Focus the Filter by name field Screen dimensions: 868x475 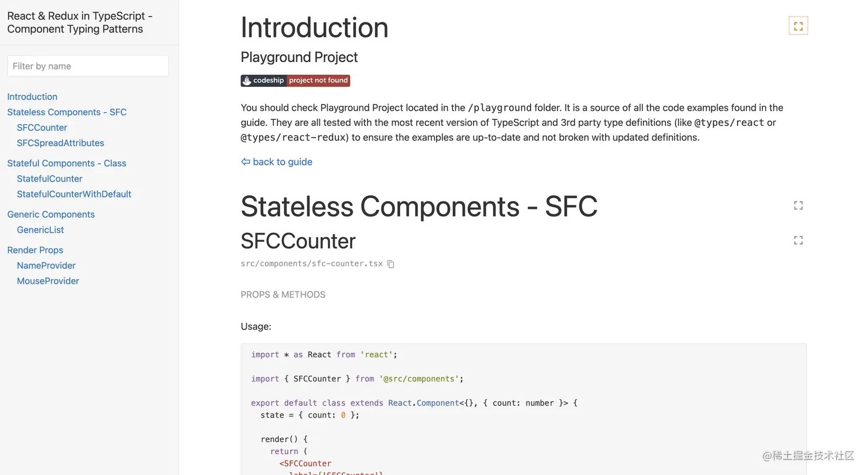point(88,66)
